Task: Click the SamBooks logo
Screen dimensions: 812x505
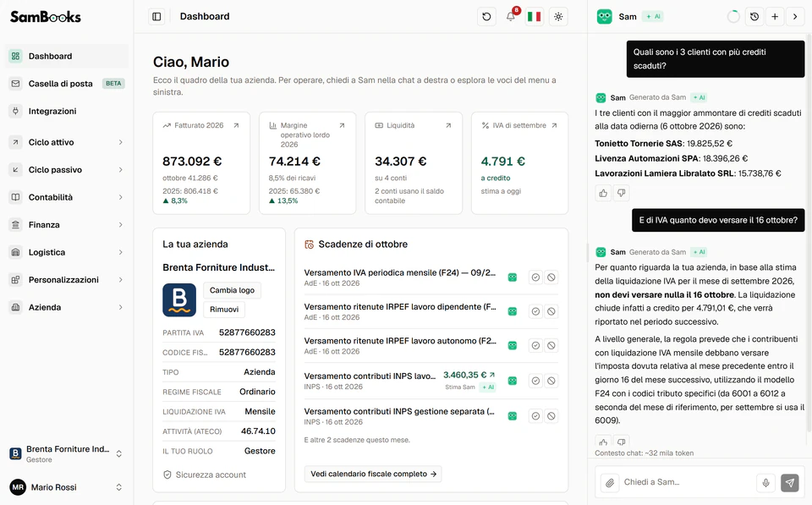Action: [x=46, y=17]
